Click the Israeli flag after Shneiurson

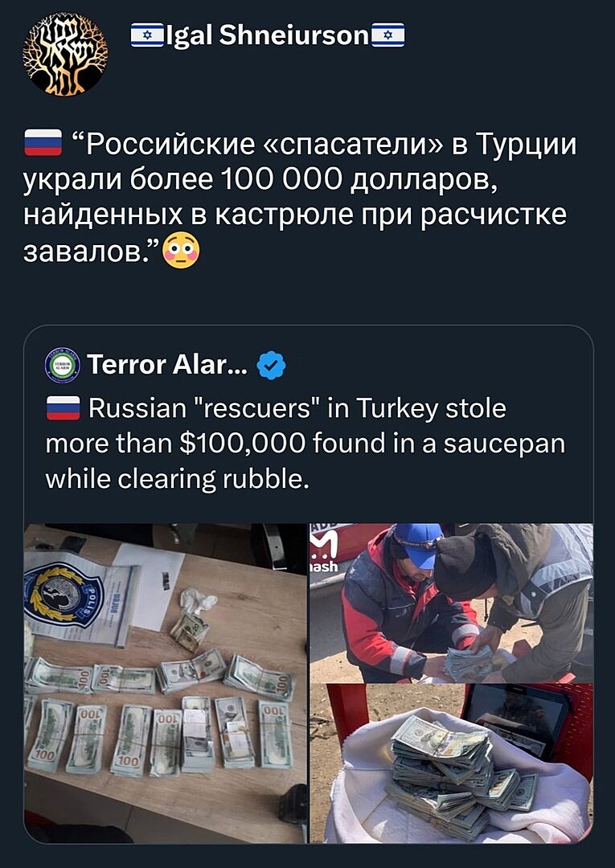click(388, 35)
